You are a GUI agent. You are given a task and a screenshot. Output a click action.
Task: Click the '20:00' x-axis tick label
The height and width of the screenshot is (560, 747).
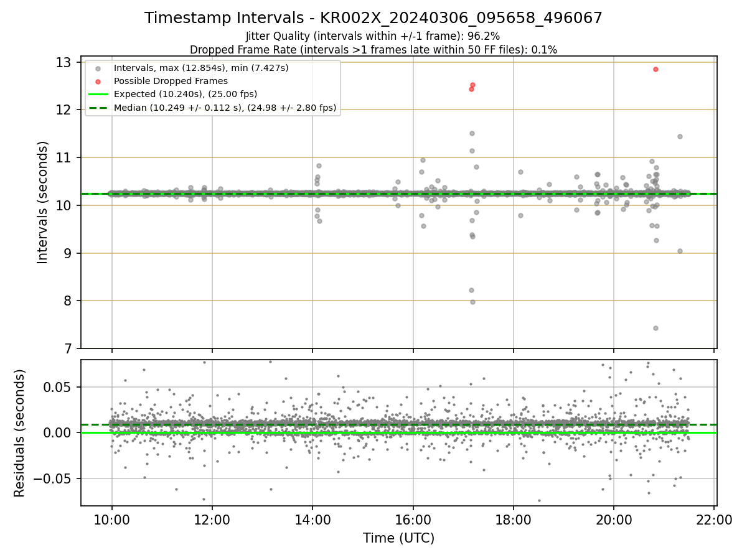pos(614,520)
